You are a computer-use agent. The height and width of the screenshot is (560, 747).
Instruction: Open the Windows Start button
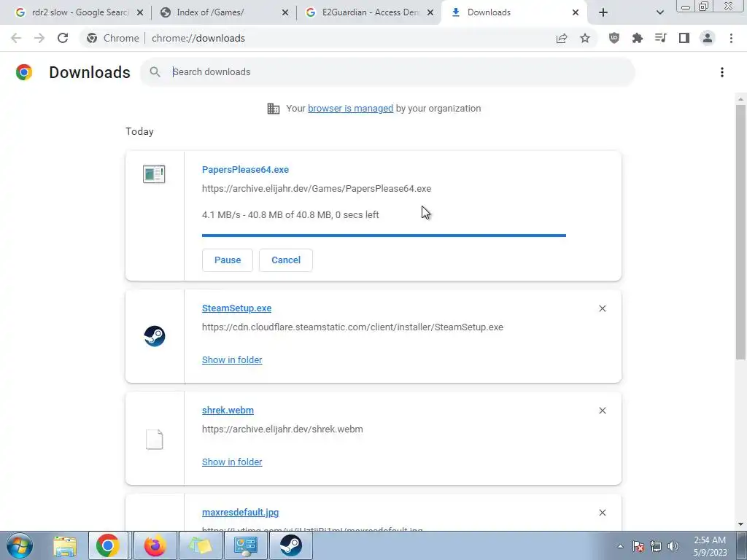20,545
